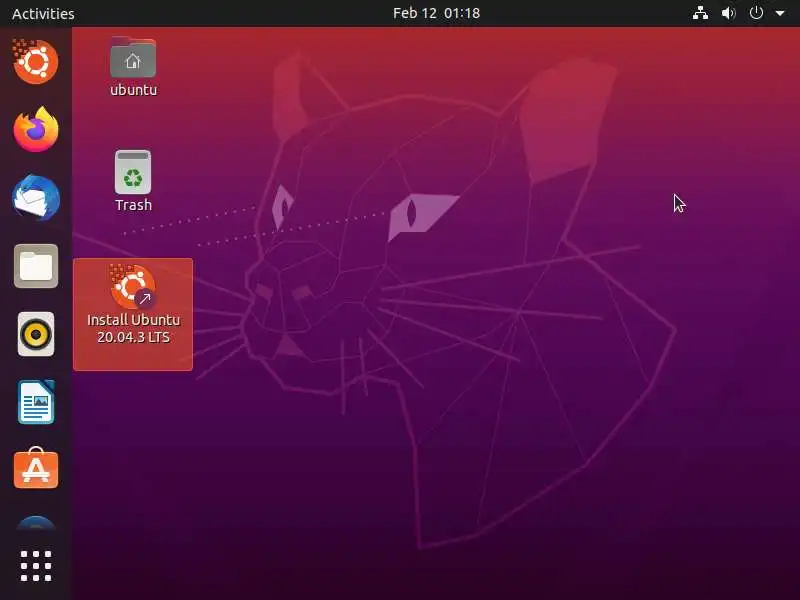
Task: Click the "Install Ubuntu 20.04.3 LTS" label text
Action: [x=134, y=329]
